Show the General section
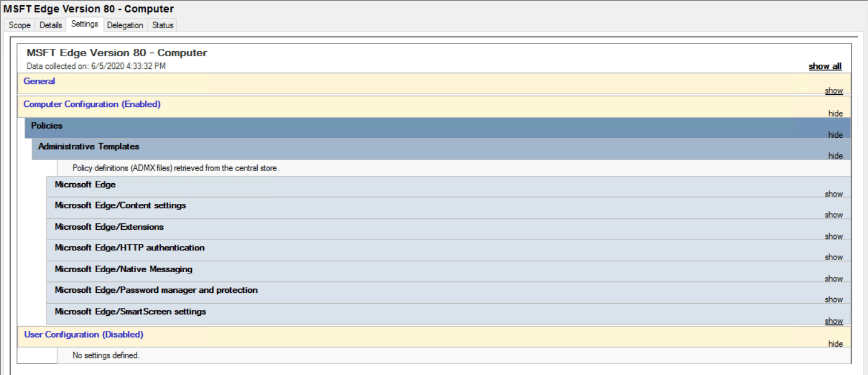Screen dimensions: 868x375 click(834, 91)
